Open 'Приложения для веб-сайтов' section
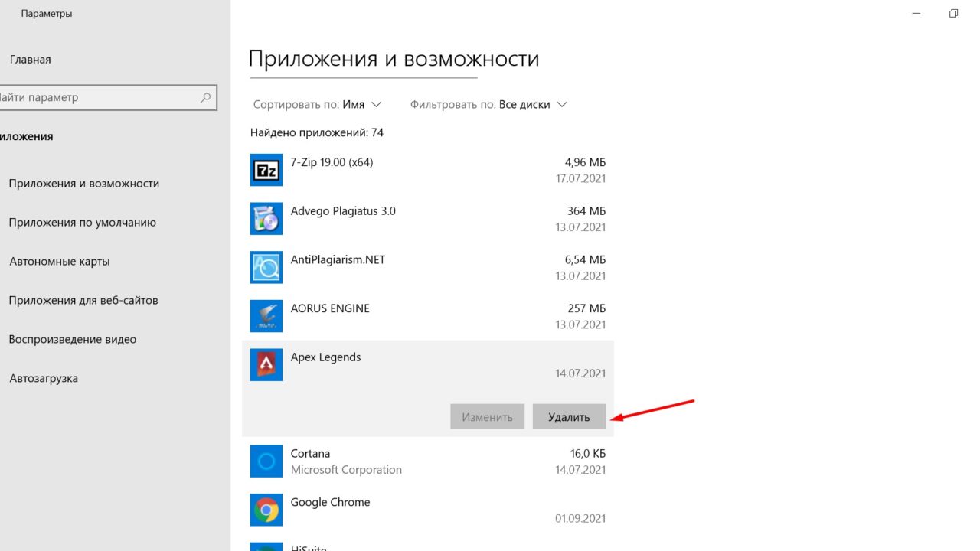Image resolution: width=980 pixels, height=551 pixels. (x=83, y=301)
